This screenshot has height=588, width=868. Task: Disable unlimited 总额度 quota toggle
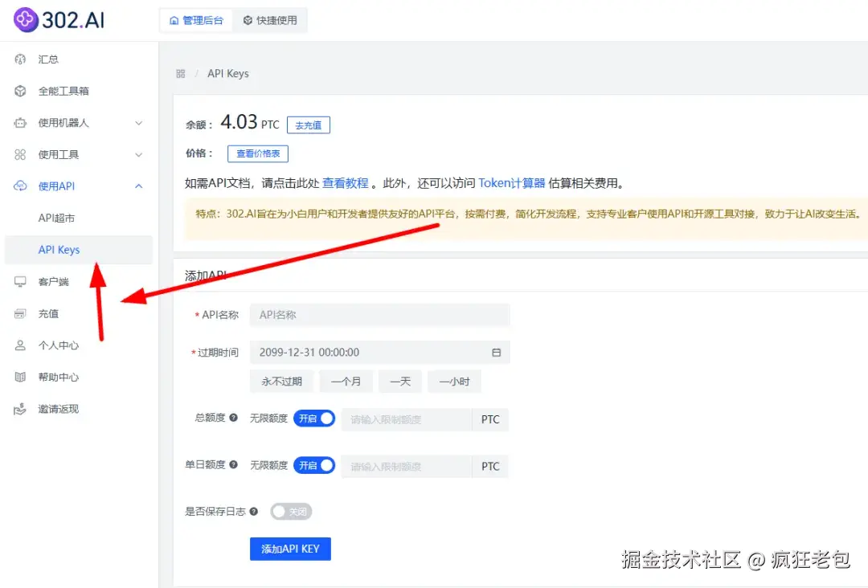pos(314,418)
